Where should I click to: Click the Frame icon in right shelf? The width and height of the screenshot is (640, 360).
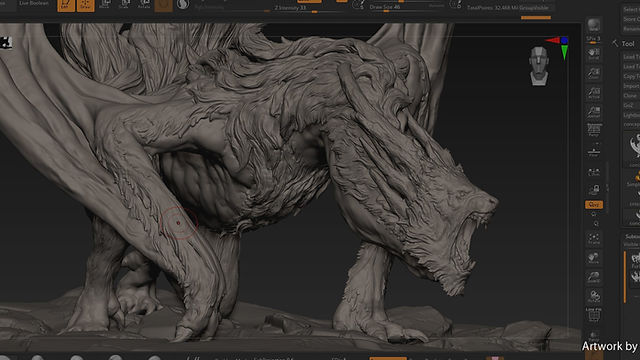pyautogui.click(x=593, y=239)
